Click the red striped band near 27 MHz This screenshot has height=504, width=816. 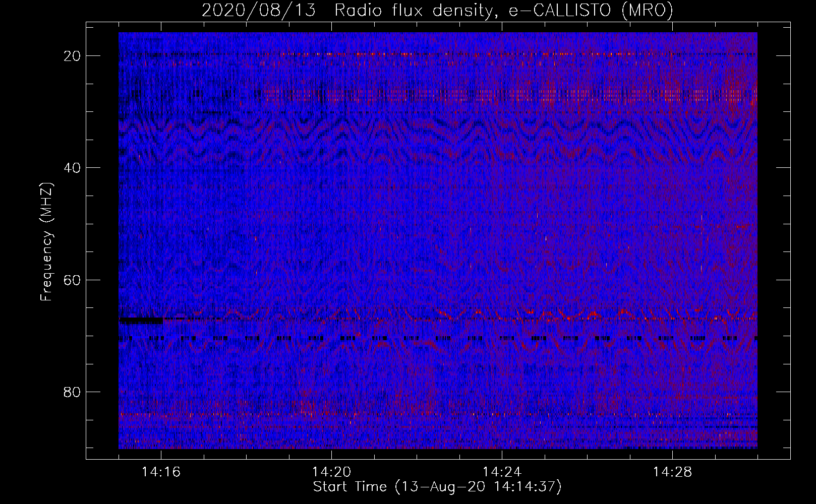click(504, 94)
